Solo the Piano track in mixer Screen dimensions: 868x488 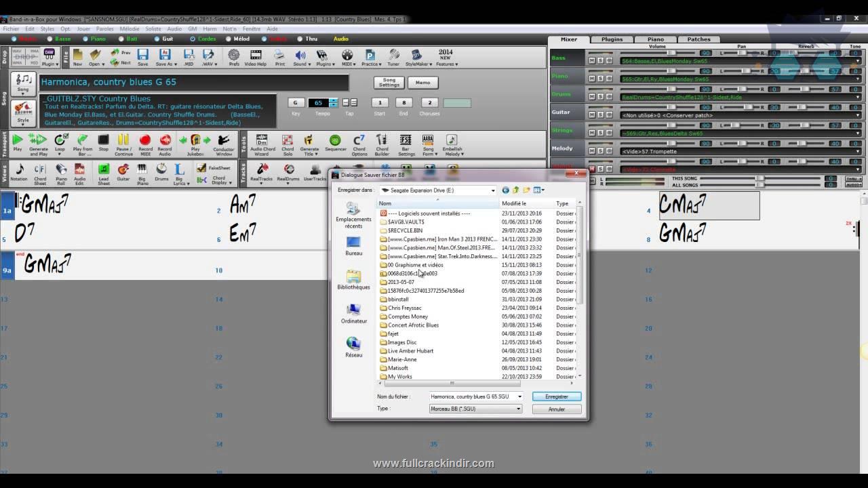click(599, 79)
